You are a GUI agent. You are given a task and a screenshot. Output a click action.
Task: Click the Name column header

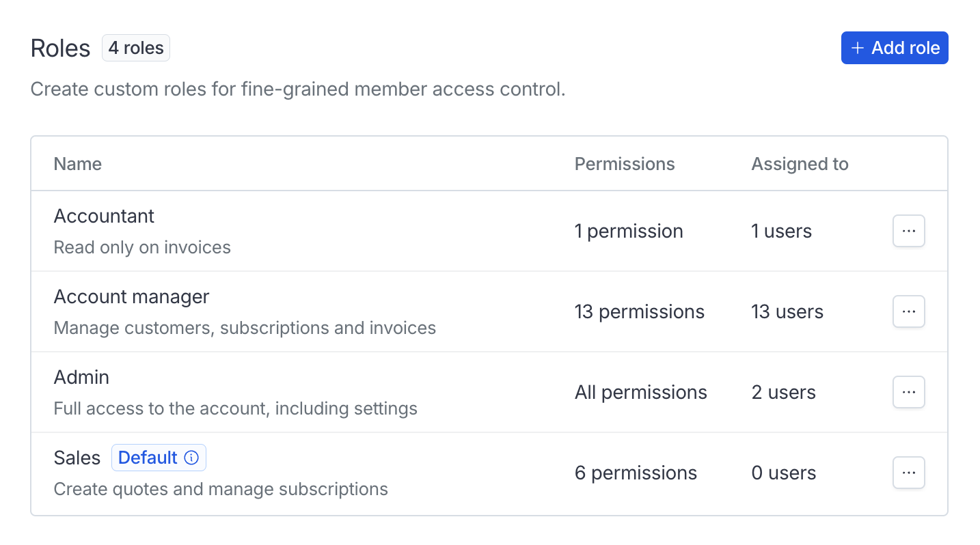click(x=78, y=164)
